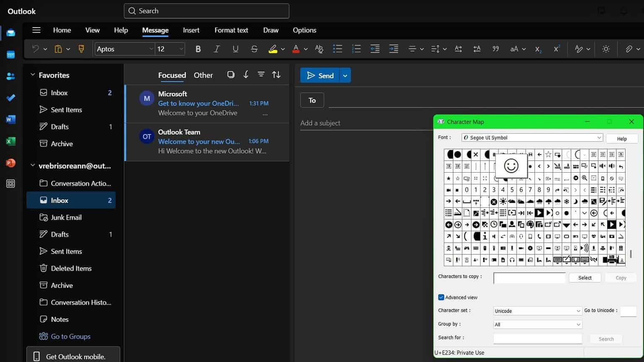Viewport: 644px width, 362px height.
Task: Open the People app in sidebar
Action: 11,76
